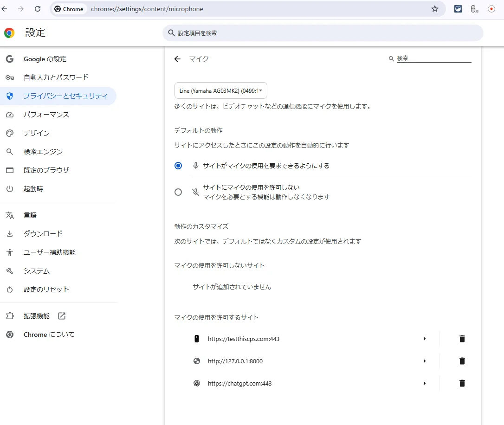Bookmark this page with the star icon
The image size is (504, 425).
click(x=434, y=9)
